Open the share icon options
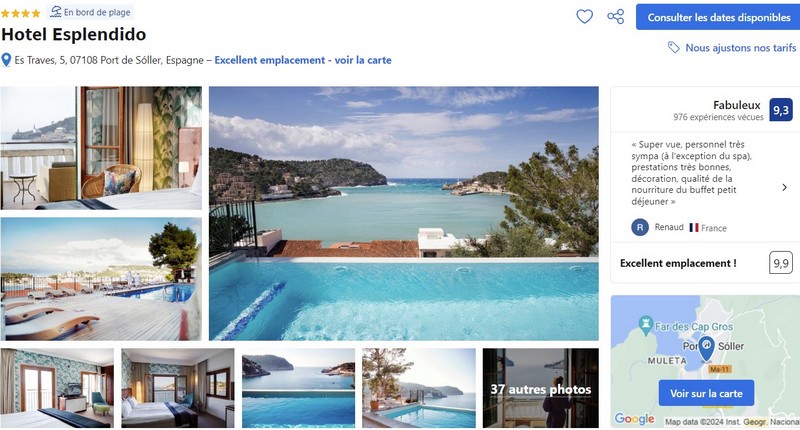The image size is (800, 430). pos(616,17)
